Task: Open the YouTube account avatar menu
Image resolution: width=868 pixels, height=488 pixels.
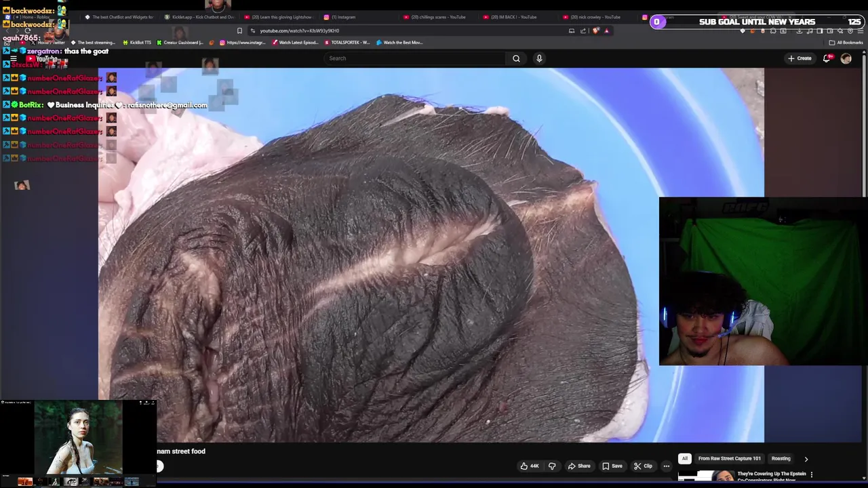Action: [846, 58]
